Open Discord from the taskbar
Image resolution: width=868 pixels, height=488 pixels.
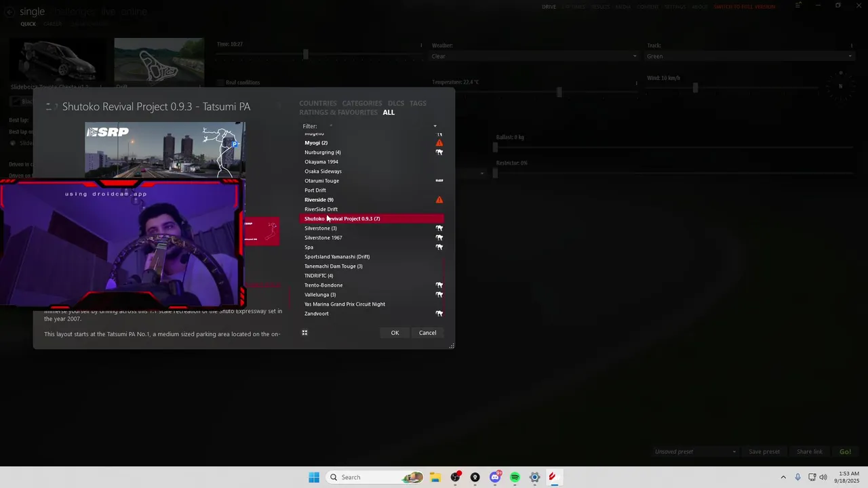tap(495, 477)
